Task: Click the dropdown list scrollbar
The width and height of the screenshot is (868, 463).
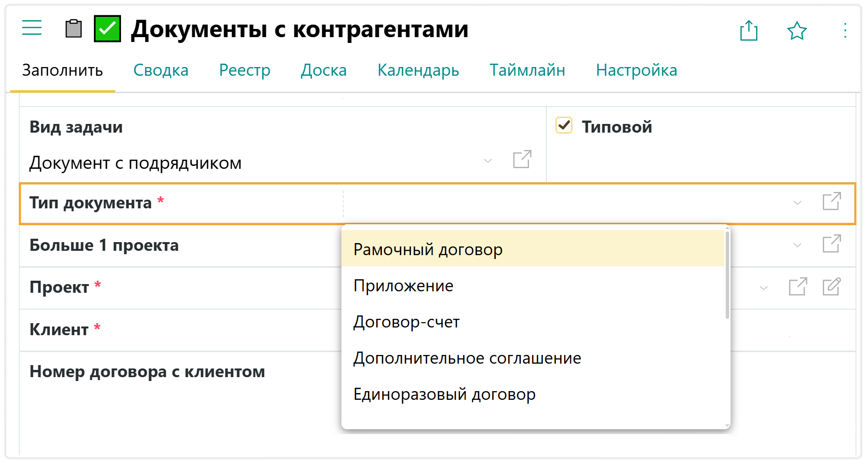Action: tap(727, 275)
